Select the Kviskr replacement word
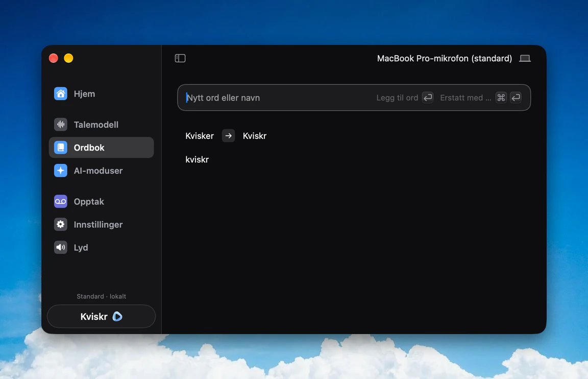The height and width of the screenshot is (379, 588). [x=255, y=136]
